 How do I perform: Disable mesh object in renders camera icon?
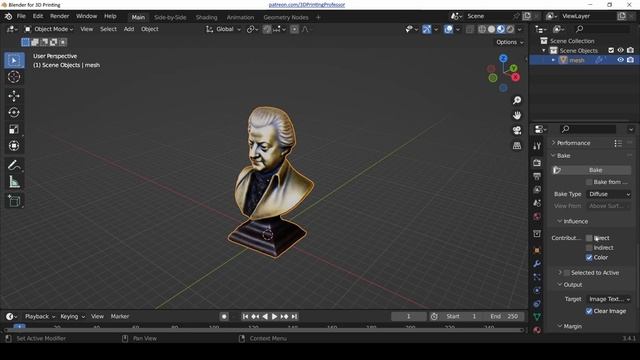click(x=630, y=60)
